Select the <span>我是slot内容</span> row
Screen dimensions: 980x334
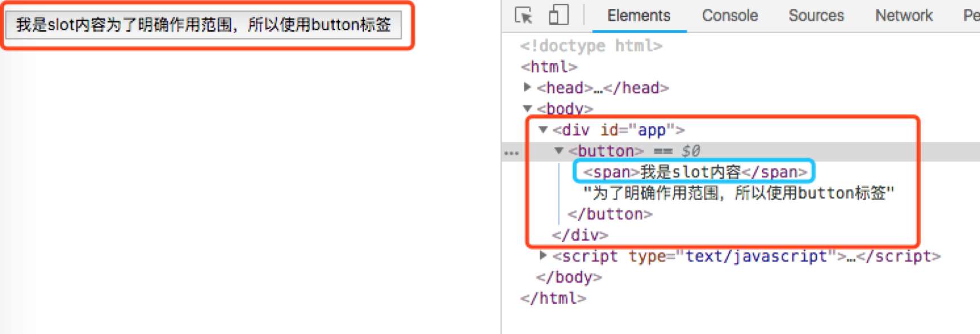click(695, 172)
